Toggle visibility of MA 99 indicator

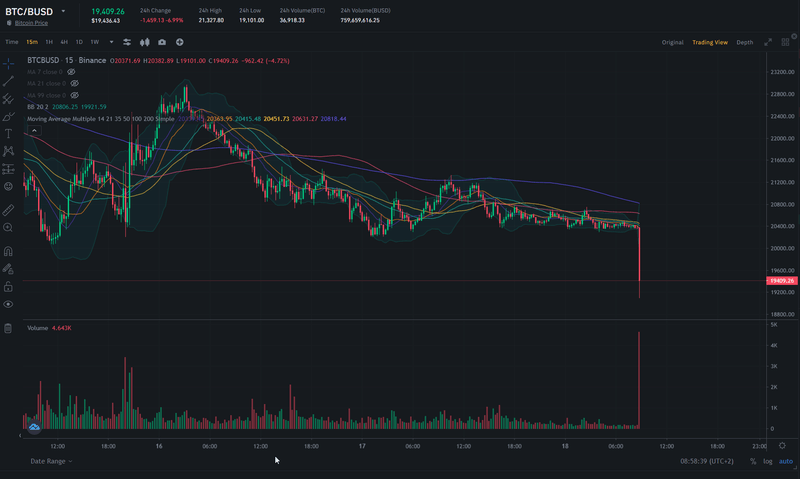point(75,95)
